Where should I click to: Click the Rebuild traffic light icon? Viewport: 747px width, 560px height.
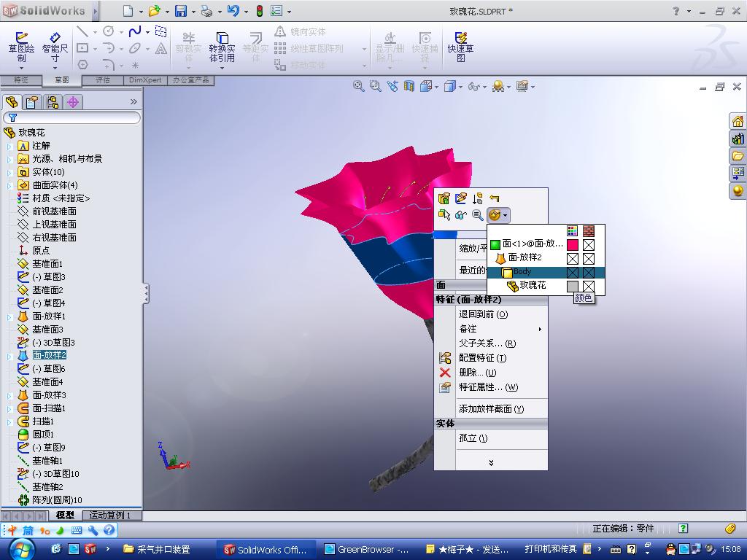[260, 11]
